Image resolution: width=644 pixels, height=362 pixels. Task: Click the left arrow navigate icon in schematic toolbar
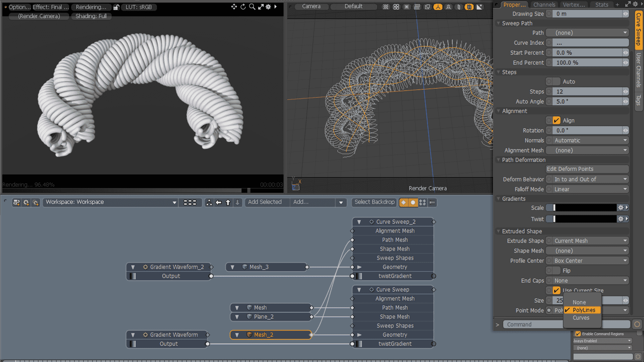pyautogui.click(x=219, y=202)
